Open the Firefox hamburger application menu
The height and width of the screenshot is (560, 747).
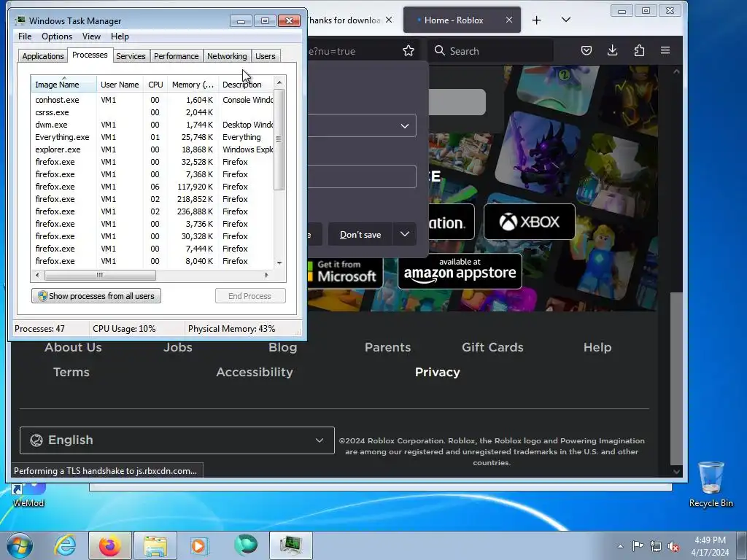[x=665, y=50]
